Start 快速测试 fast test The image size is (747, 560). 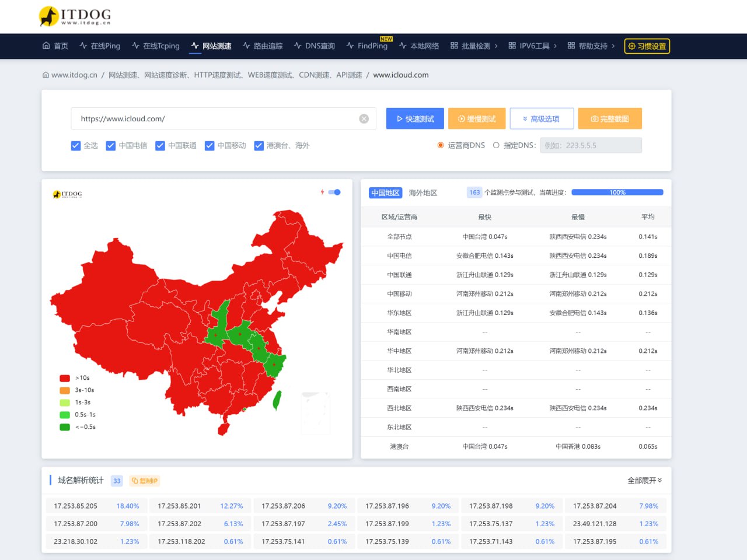(415, 118)
